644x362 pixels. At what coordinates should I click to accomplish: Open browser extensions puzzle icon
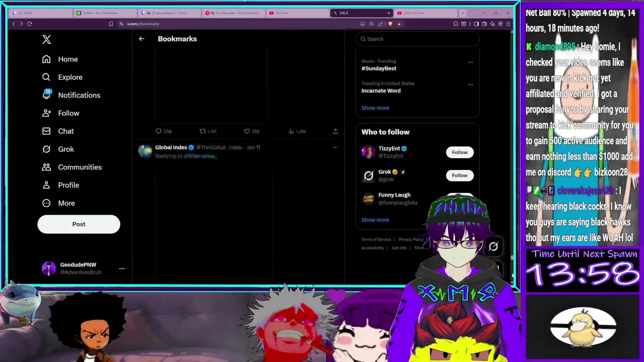click(x=456, y=24)
